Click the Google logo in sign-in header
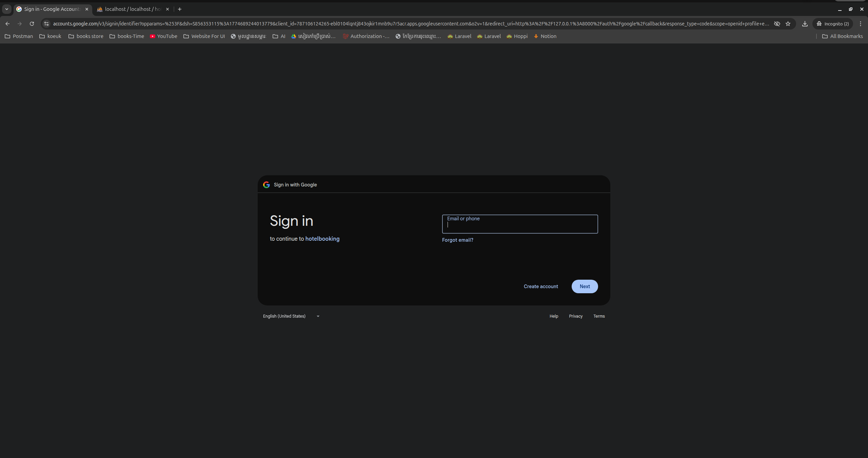The width and height of the screenshot is (868, 458). (x=267, y=185)
